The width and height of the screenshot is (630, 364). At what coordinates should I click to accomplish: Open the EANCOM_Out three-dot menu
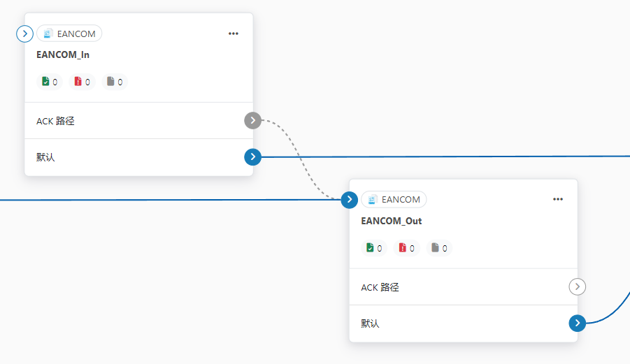[x=558, y=199]
